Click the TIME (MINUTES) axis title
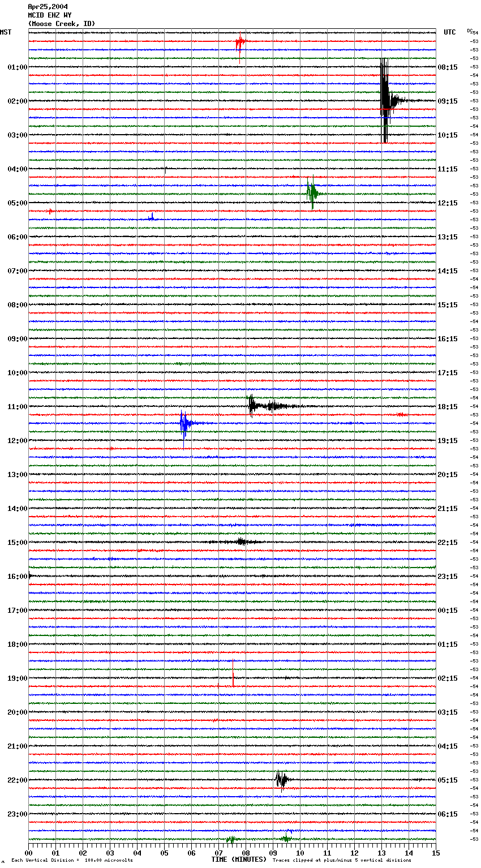 (x=239, y=860)
